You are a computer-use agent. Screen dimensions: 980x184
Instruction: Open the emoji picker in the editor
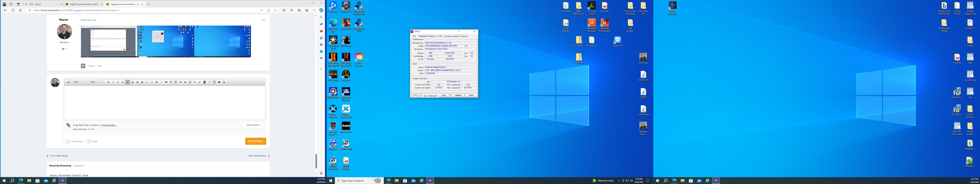click(x=190, y=82)
